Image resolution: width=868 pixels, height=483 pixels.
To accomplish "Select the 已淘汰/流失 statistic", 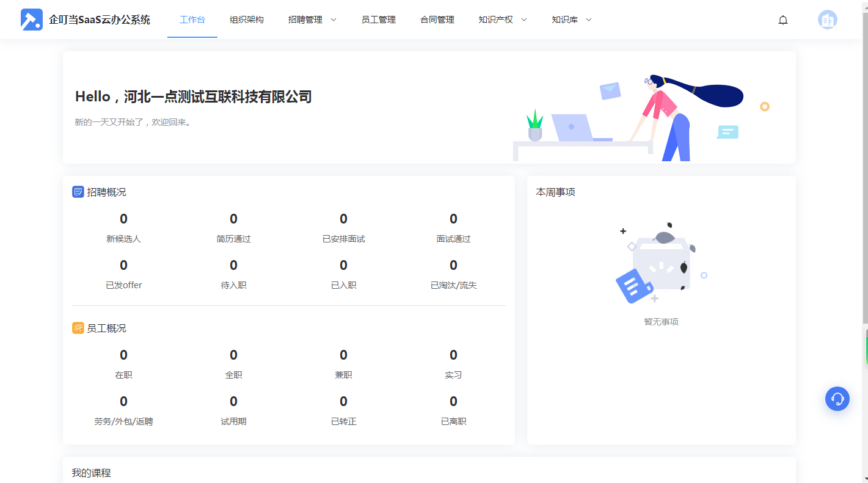I will [453, 275].
